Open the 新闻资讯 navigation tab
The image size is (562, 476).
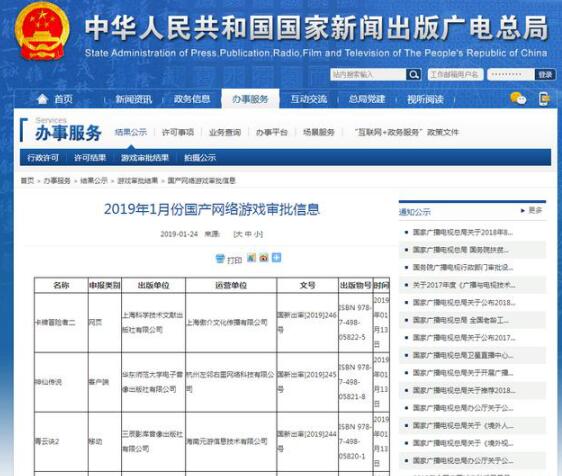133,99
